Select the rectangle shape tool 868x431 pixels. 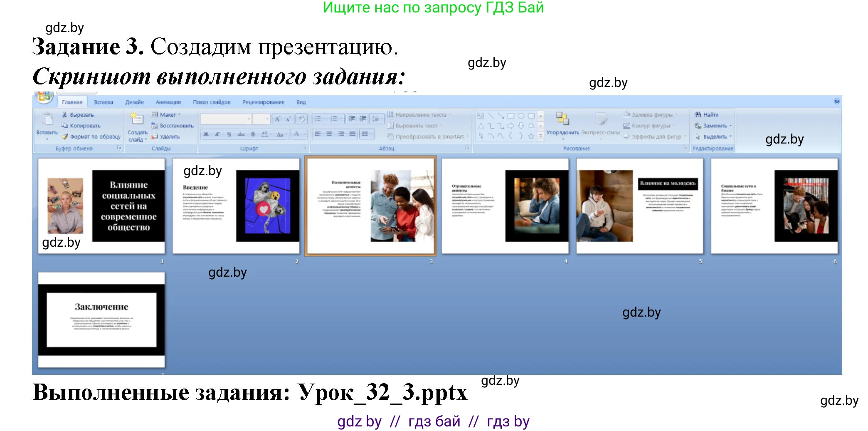coord(511,116)
